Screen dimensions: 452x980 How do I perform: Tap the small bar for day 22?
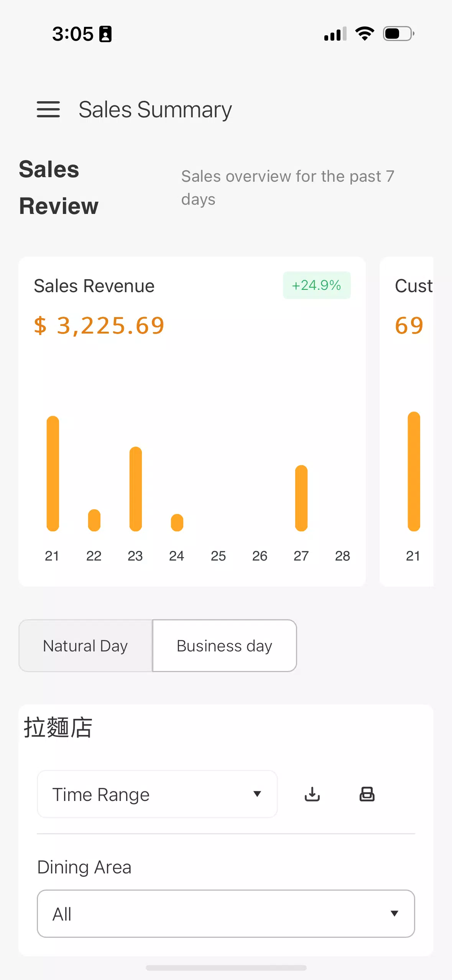click(94, 520)
